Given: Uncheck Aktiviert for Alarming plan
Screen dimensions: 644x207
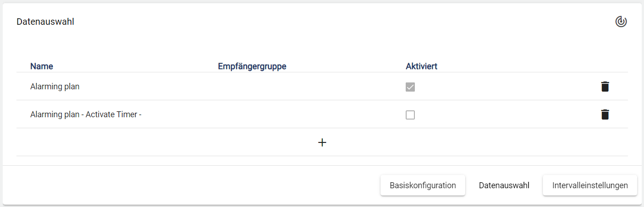Looking at the screenshot, I should tap(410, 87).
